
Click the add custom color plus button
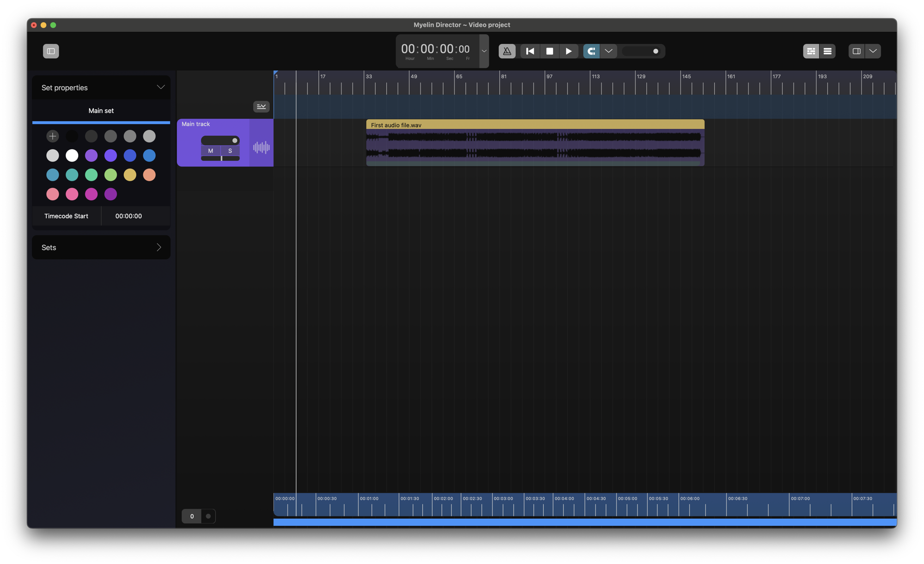pyautogui.click(x=53, y=136)
